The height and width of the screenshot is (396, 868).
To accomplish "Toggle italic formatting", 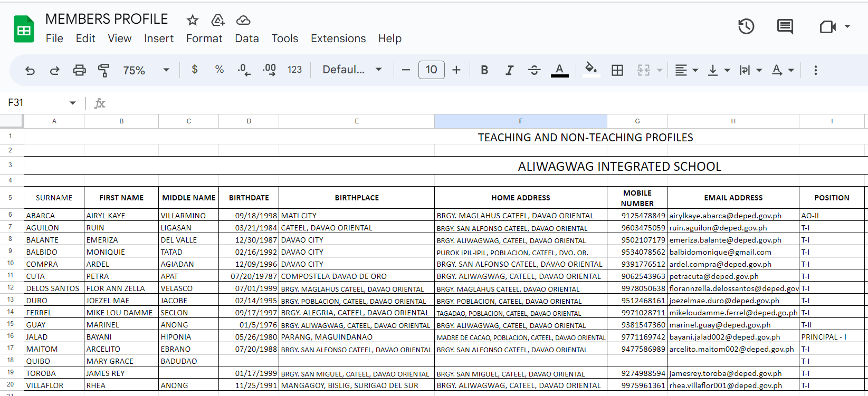I will (x=509, y=70).
